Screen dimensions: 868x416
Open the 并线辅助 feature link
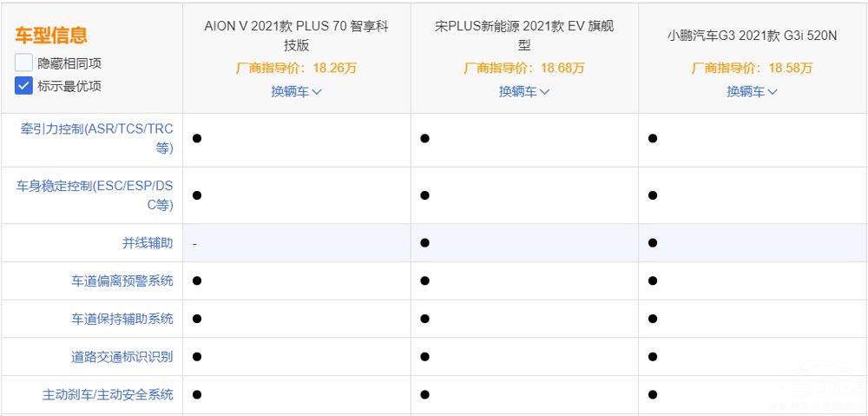pyautogui.click(x=147, y=243)
